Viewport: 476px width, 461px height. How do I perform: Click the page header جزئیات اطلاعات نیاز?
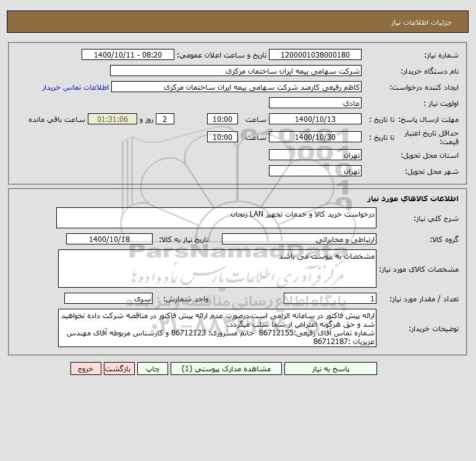(x=422, y=22)
